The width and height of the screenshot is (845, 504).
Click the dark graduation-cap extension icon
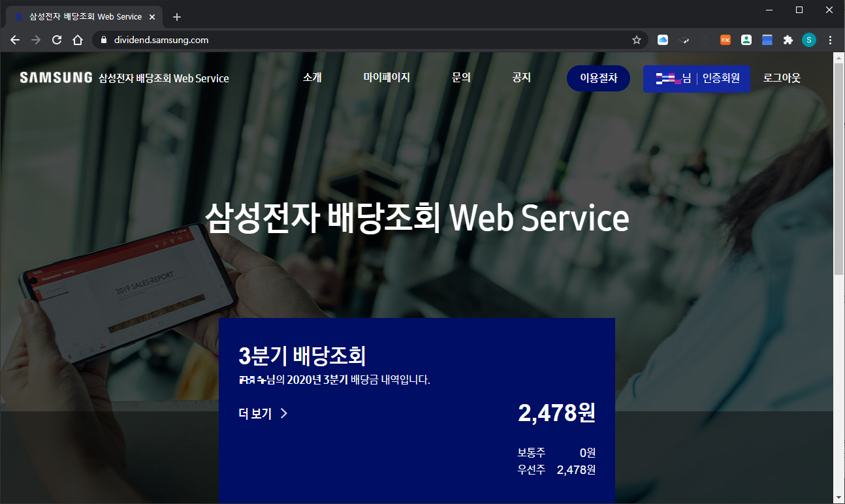[x=684, y=40]
